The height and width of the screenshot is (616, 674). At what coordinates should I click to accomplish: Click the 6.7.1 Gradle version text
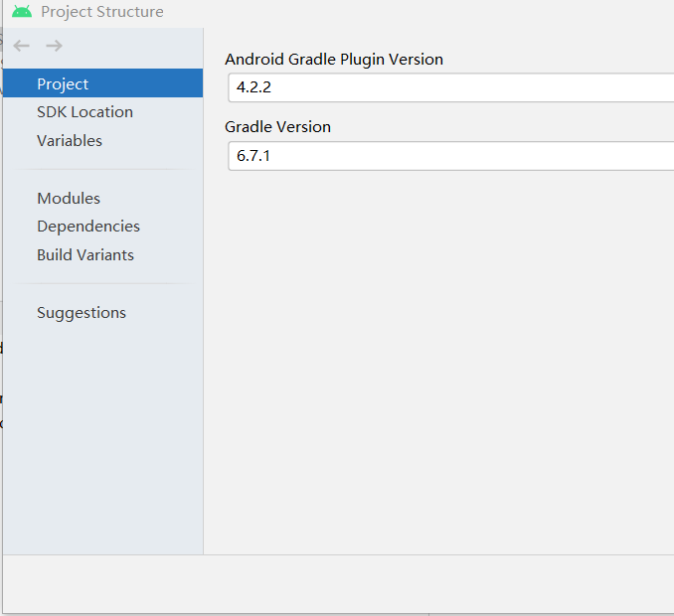tap(254, 156)
